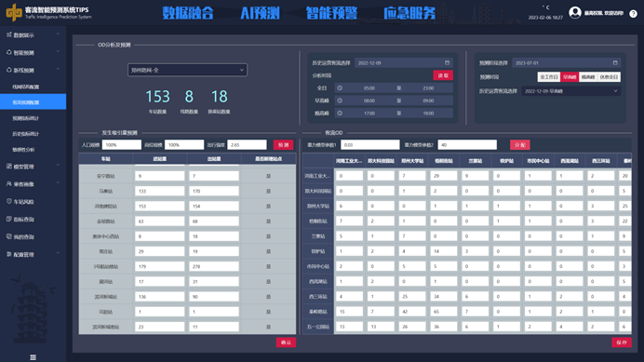Open the 郑州路网-全 network dropdown
Image resolution: width=644 pixels, height=362 pixels.
click(187, 70)
